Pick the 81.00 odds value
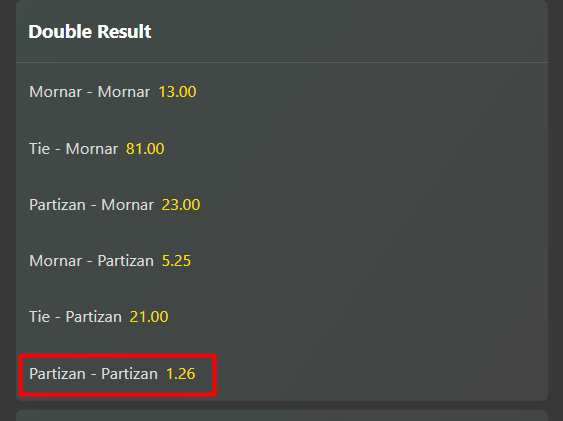 coord(145,149)
